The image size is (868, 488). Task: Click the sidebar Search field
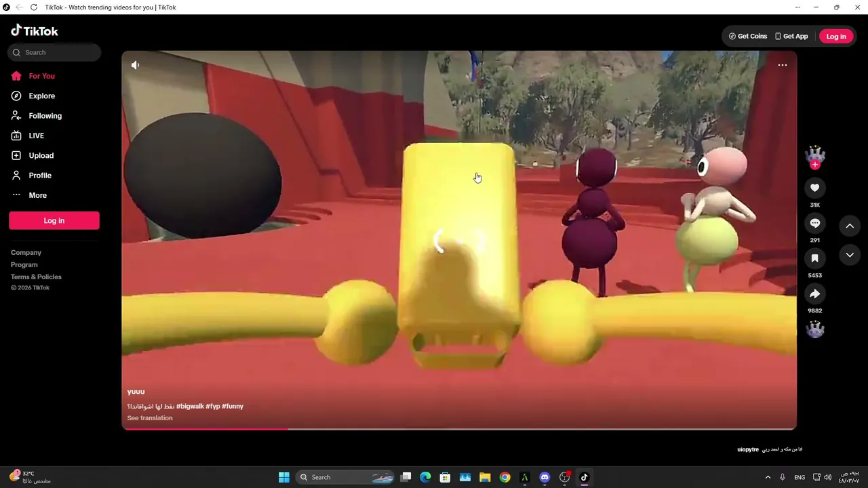[54, 52]
